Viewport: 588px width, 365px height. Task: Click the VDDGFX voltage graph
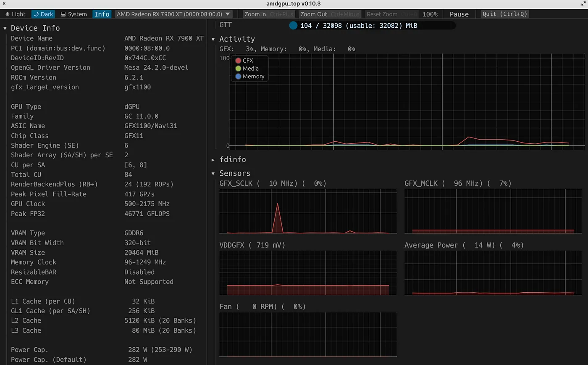click(308, 272)
